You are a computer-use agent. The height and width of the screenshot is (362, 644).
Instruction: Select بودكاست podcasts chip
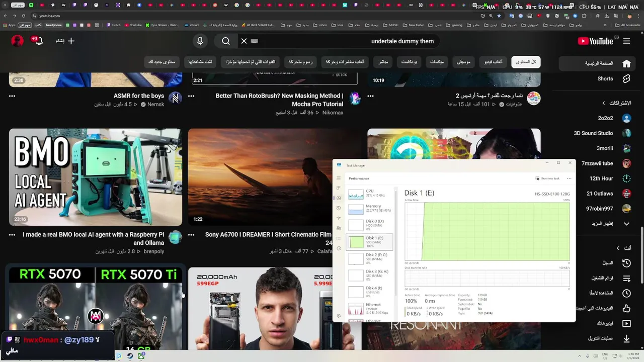tap(409, 62)
